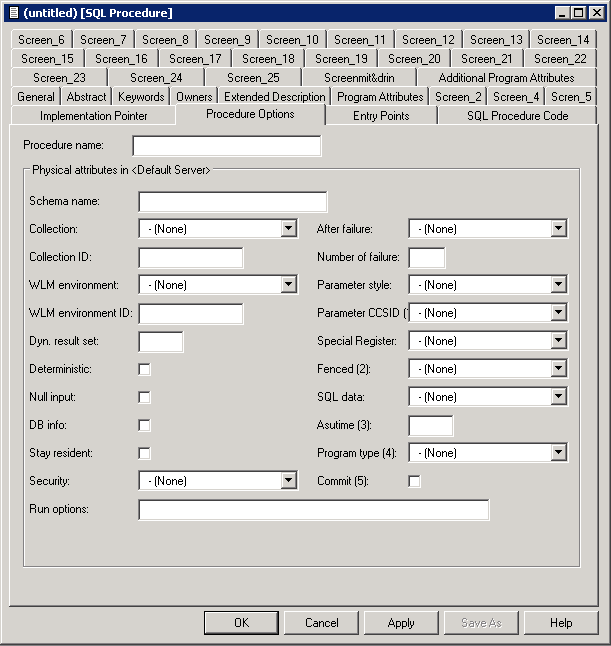Image resolution: width=611 pixels, height=646 pixels.
Task: Tick the Commit (5) checkbox
Action: coord(415,482)
